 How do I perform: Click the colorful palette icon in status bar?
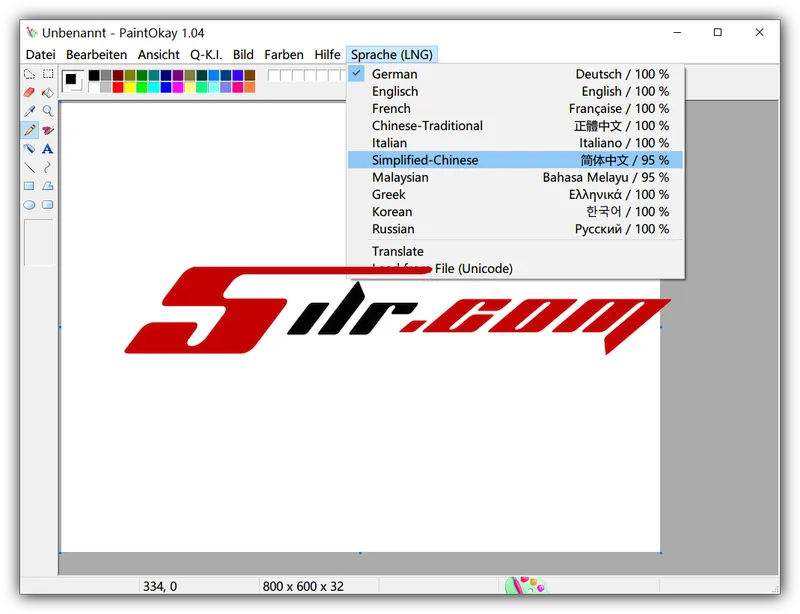pyautogui.click(x=526, y=585)
